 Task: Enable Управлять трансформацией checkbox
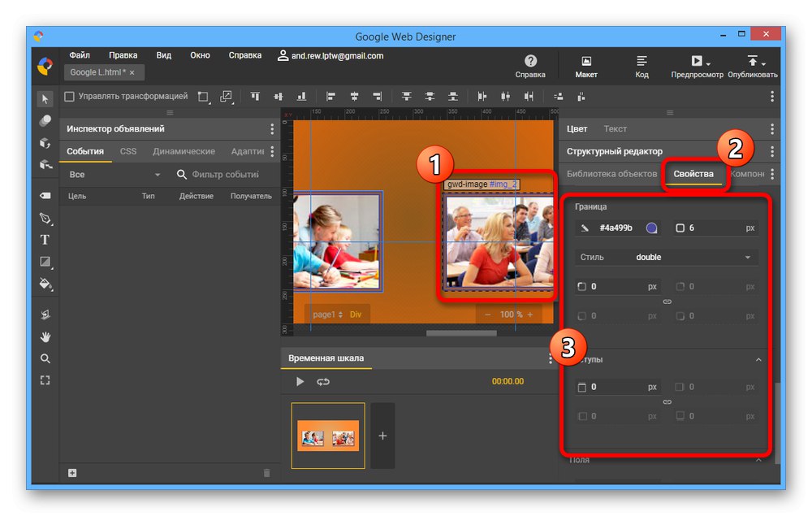[70, 97]
